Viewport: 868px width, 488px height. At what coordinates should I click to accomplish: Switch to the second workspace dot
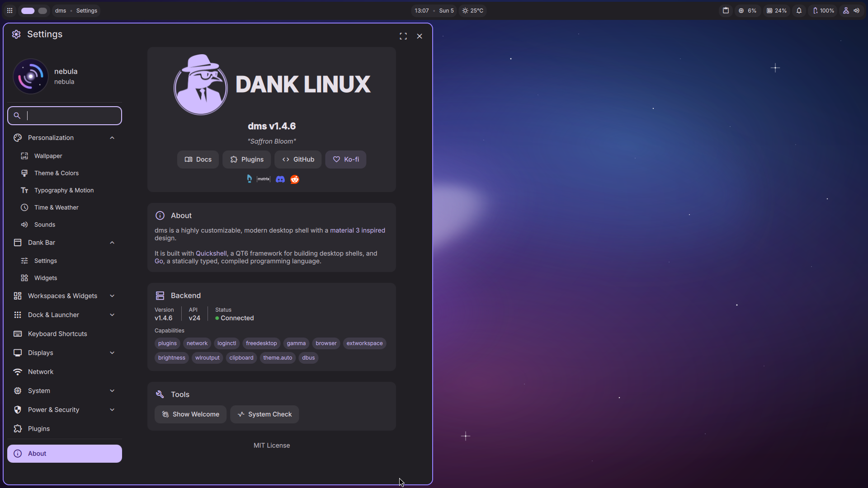coord(42,10)
